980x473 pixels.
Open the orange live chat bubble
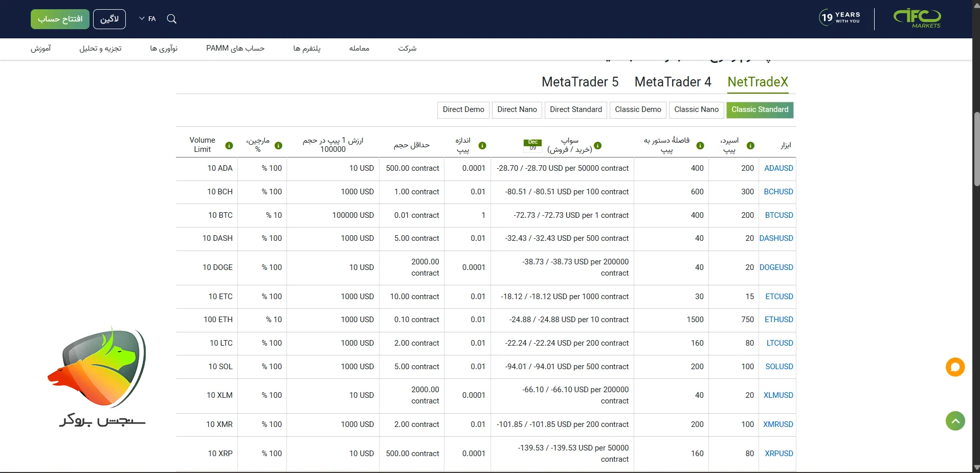954,367
